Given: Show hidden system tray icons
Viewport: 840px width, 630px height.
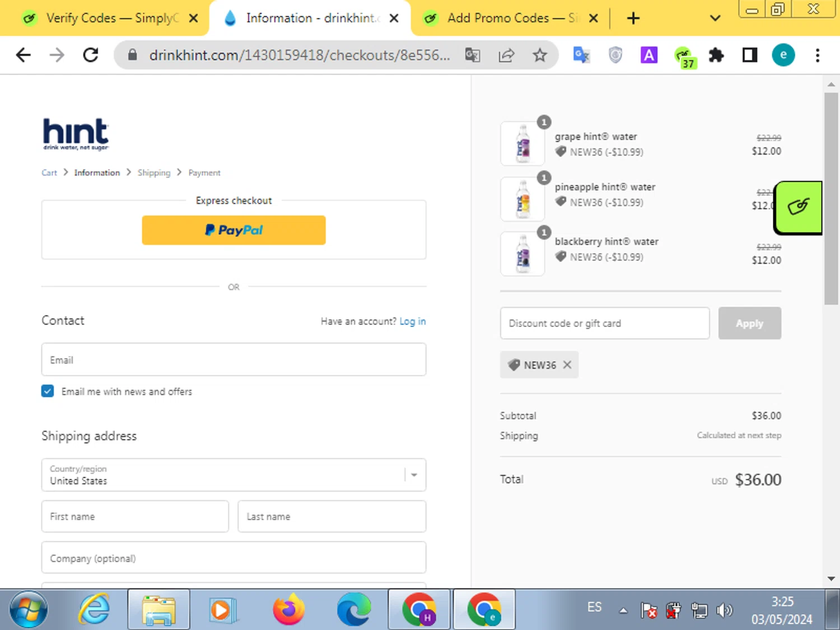Looking at the screenshot, I should pos(623,610).
